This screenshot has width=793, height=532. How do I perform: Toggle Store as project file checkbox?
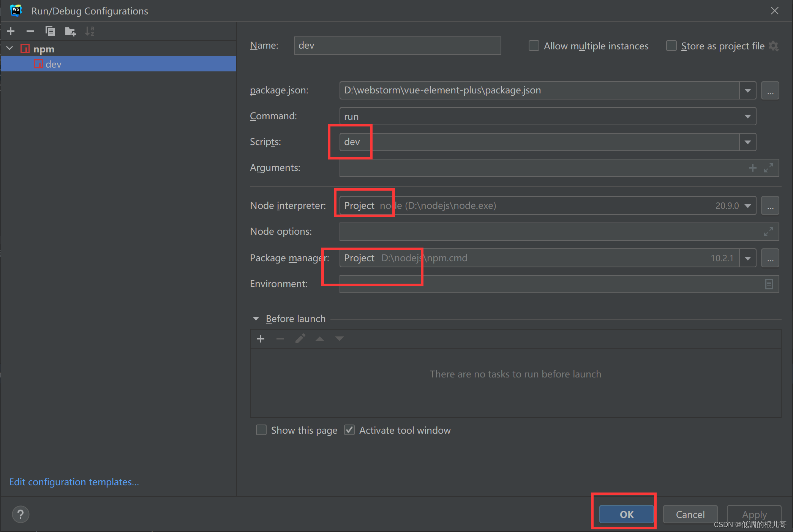click(672, 46)
